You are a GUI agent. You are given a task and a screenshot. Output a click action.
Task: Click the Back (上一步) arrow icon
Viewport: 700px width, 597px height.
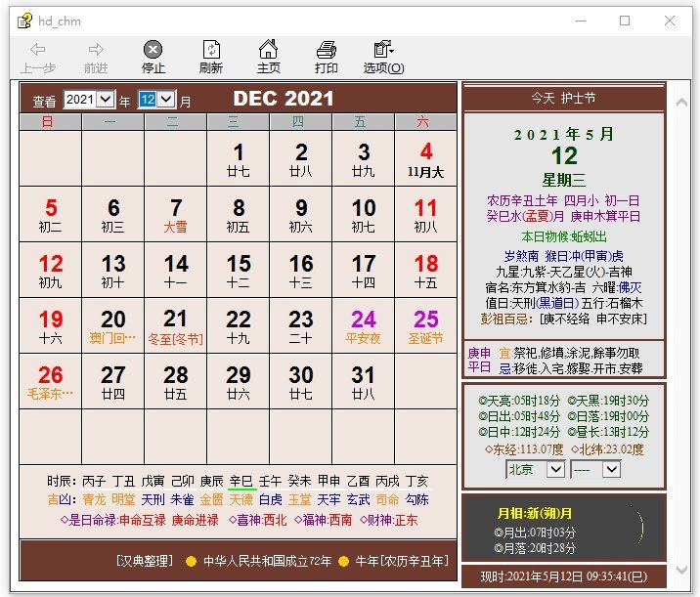click(38, 50)
